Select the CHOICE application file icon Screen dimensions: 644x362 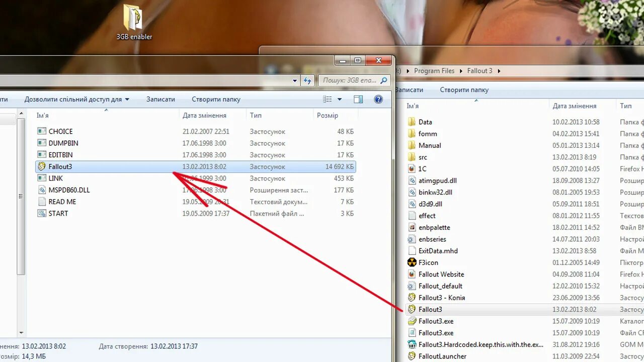(42, 131)
